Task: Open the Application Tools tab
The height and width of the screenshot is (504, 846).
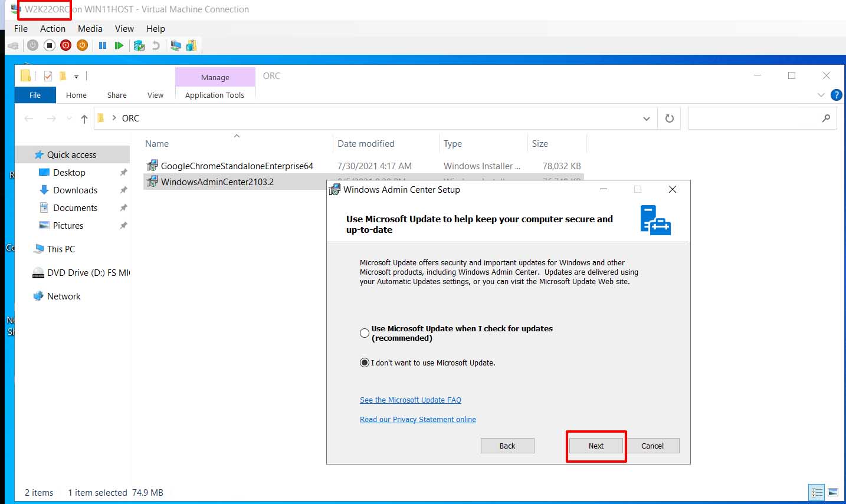Action: (215, 95)
